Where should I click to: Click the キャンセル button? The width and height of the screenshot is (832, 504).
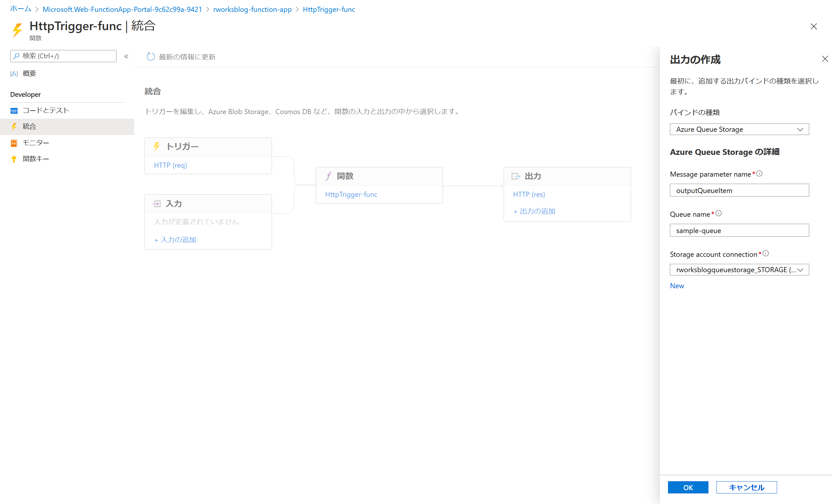[746, 487]
